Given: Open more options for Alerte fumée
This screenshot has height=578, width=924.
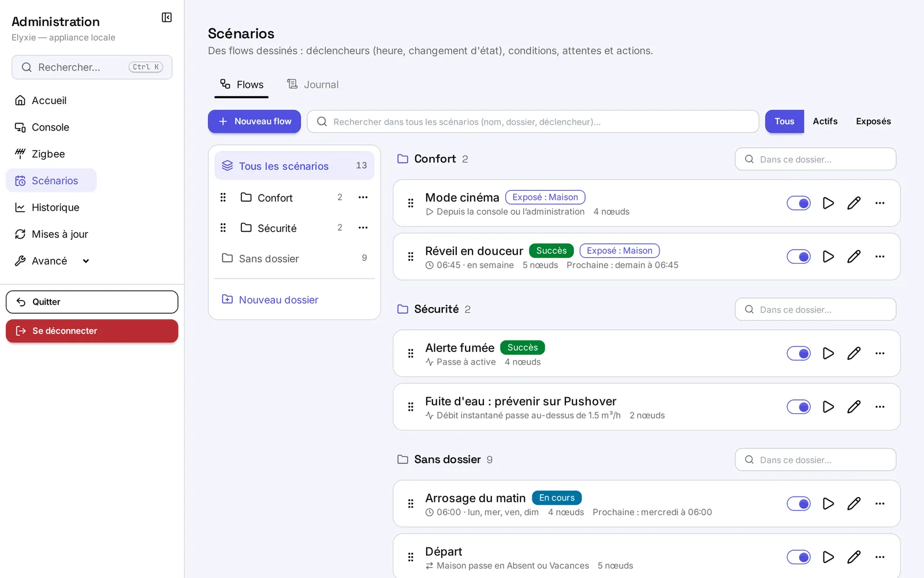Looking at the screenshot, I should point(880,353).
